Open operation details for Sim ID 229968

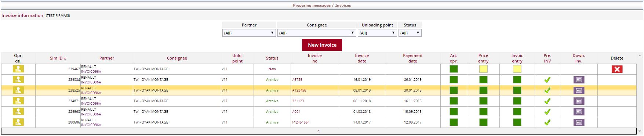[x=18, y=111]
